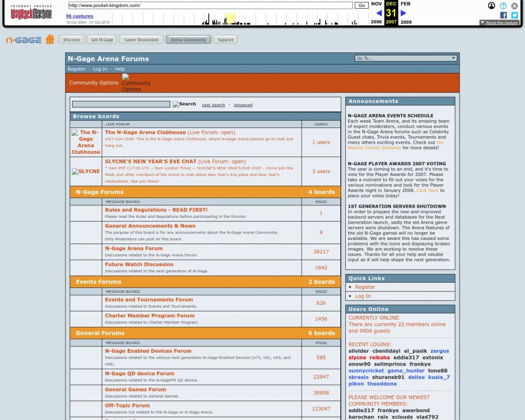
Task: Click the N-Gage Arena Clubhouse thumbnail
Action: click(86, 142)
